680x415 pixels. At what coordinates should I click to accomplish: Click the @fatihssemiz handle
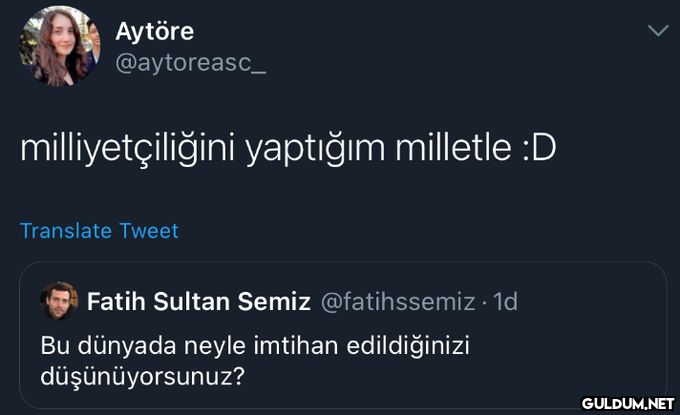(x=397, y=301)
